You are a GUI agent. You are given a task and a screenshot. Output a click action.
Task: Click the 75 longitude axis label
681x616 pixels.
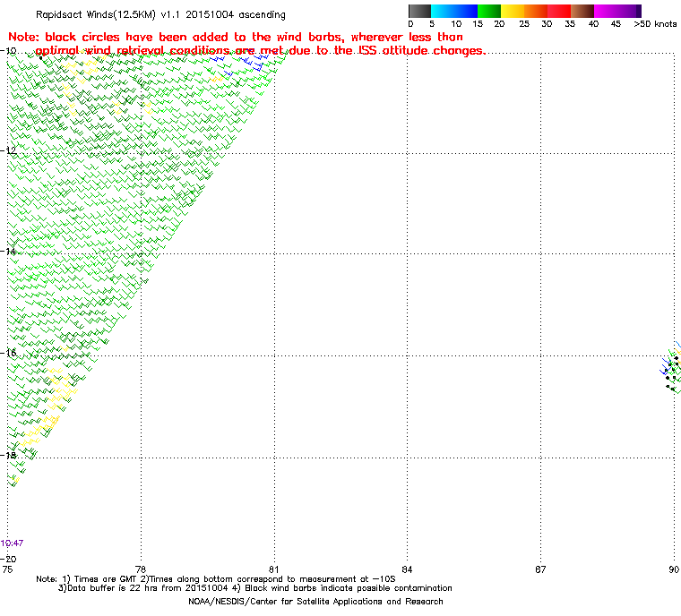tap(7, 569)
